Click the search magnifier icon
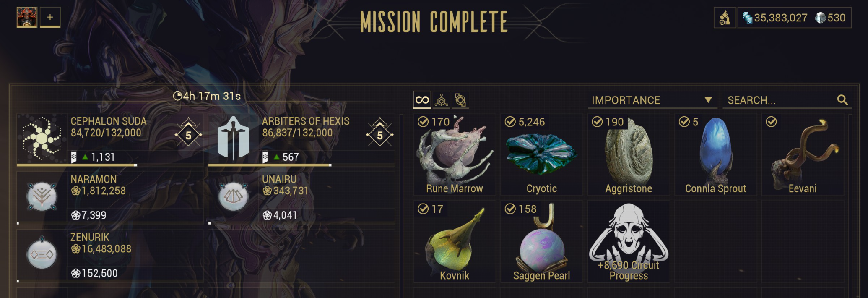The image size is (868, 298). [842, 100]
